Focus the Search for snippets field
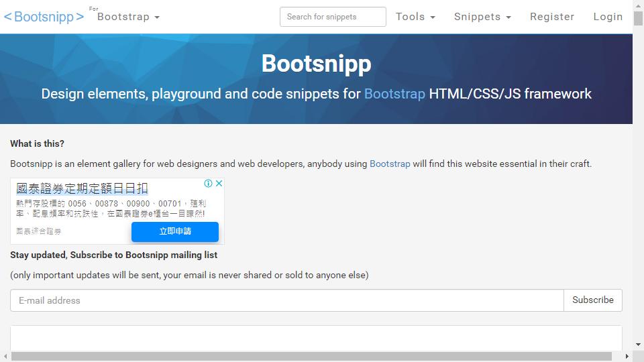The height and width of the screenshot is (362, 644). (333, 17)
